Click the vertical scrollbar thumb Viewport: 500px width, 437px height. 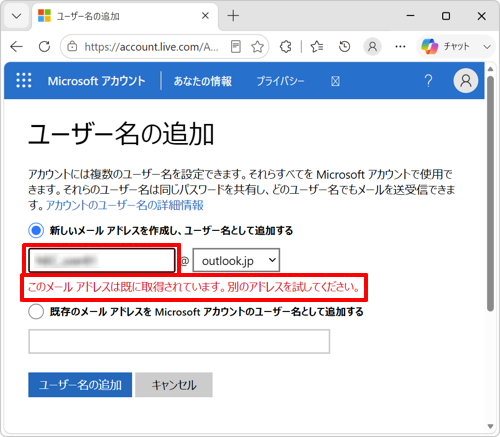coord(490,193)
